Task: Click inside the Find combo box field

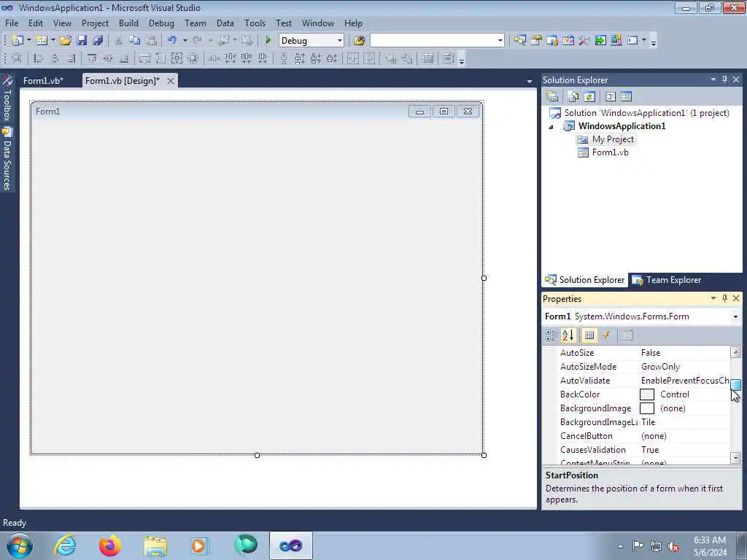Action: (433, 41)
